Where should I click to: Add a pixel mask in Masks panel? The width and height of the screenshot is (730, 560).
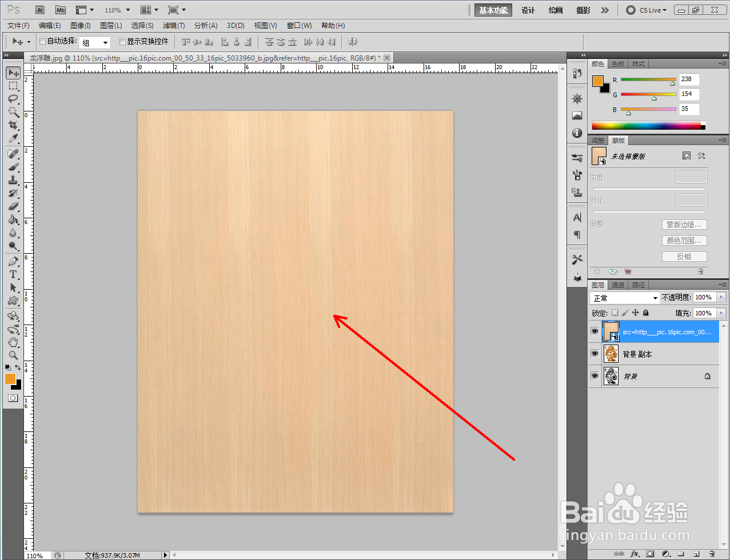point(687,155)
